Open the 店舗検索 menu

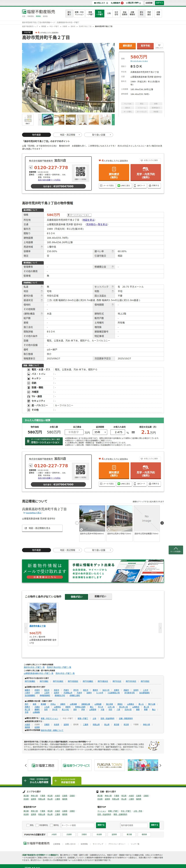[158, 13]
